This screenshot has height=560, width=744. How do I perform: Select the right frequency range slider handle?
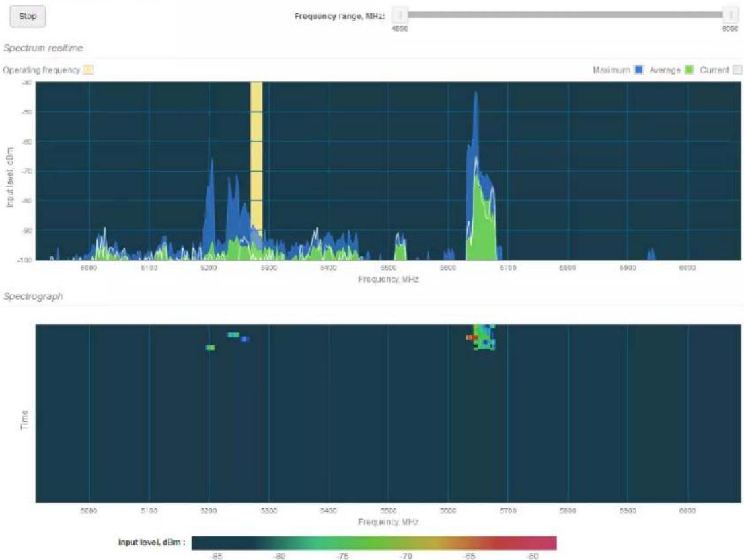pos(730,15)
